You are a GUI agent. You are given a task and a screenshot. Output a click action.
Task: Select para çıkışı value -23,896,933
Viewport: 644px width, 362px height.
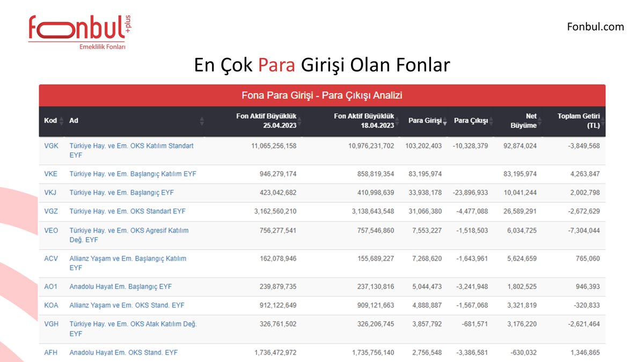pyautogui.click(x=471, y=193)
